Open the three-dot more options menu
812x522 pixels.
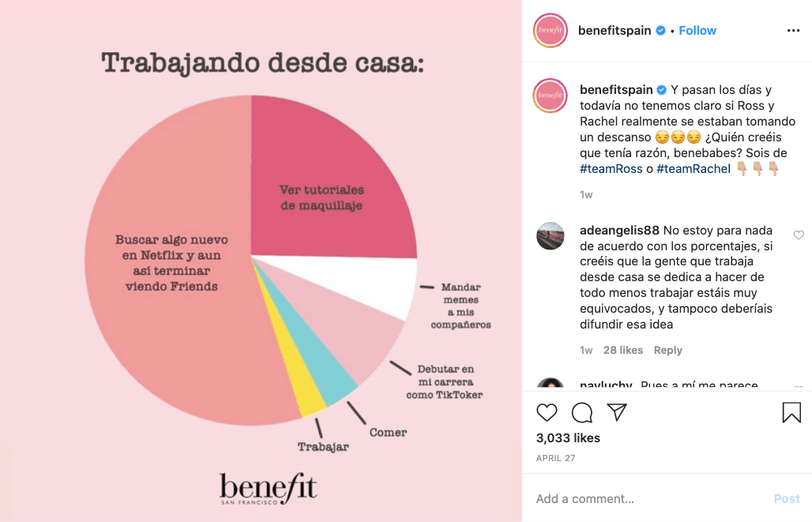click(x=793, y=31)
